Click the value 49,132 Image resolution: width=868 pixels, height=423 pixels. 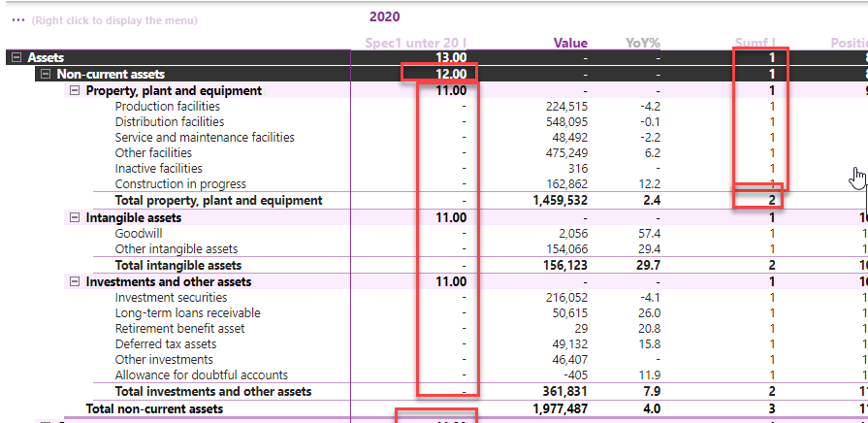[569, 344]
